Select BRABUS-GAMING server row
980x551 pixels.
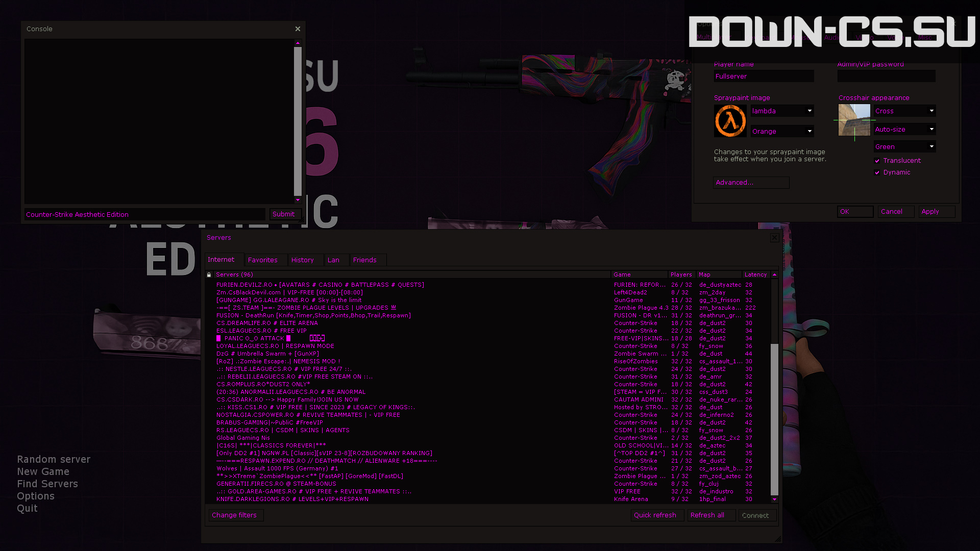tap(487, 422)
